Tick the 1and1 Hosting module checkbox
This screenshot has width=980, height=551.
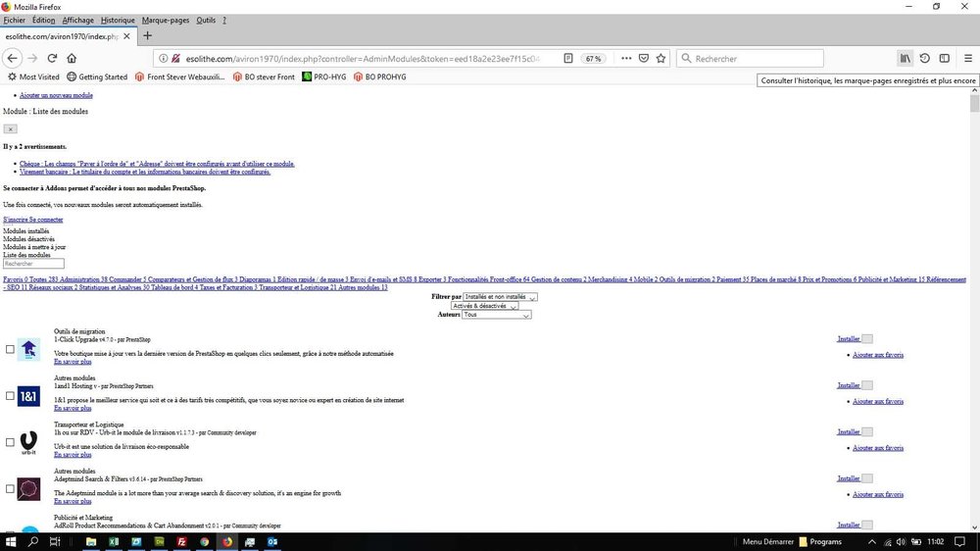tap(10, 396)
